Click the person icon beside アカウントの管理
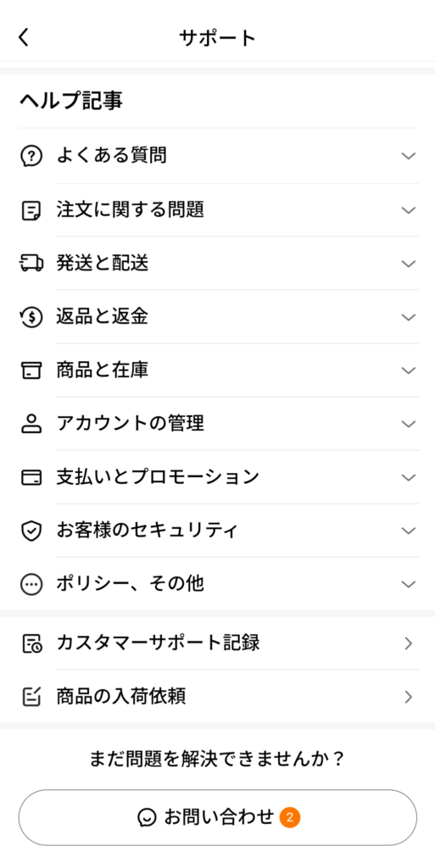Screen dimensions: 435x868 [x=31, y=424]
